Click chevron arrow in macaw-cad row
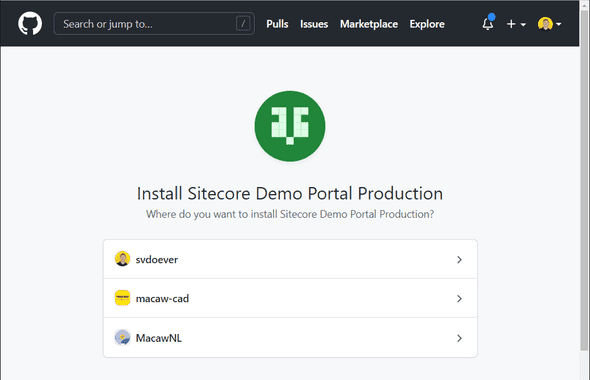The image size is (590, 380). click(x=459, y=299)
